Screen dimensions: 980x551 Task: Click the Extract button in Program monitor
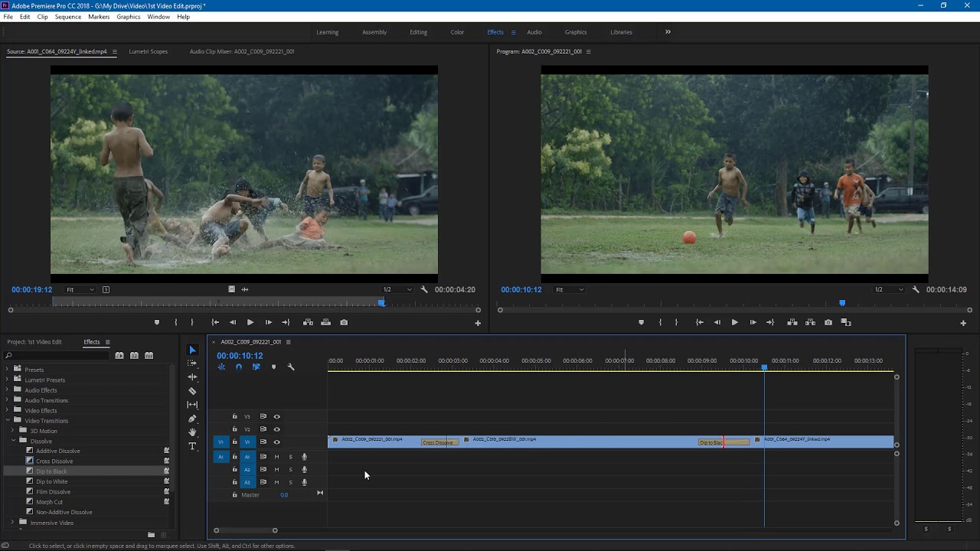(810, 322)
